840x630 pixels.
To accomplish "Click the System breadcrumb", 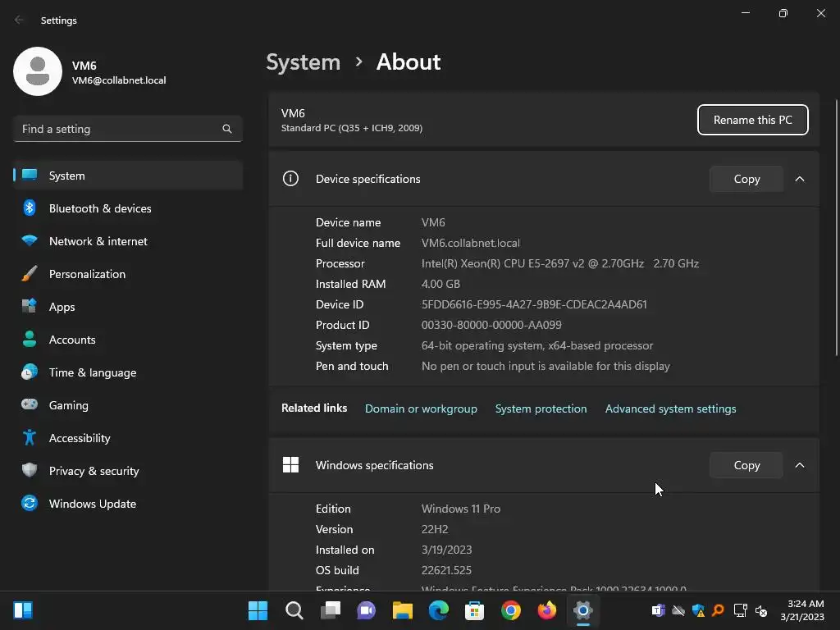I will coord(304,62).
